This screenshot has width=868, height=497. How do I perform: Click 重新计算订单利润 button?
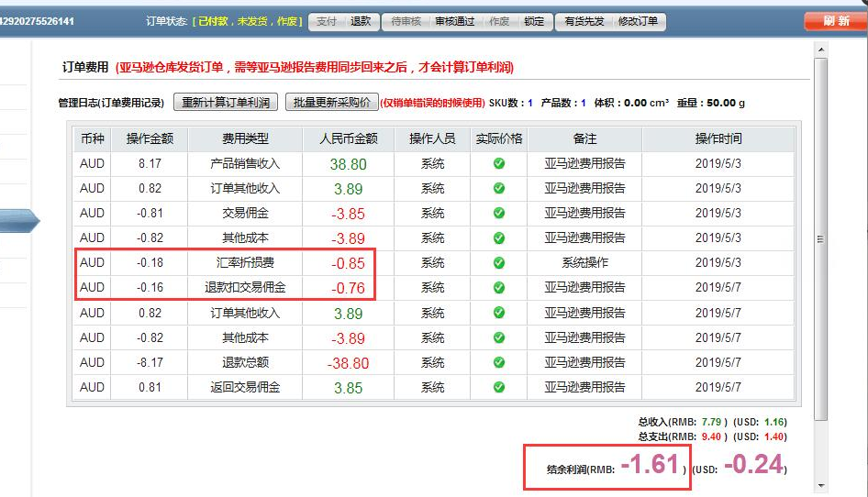tap(226, 103)
